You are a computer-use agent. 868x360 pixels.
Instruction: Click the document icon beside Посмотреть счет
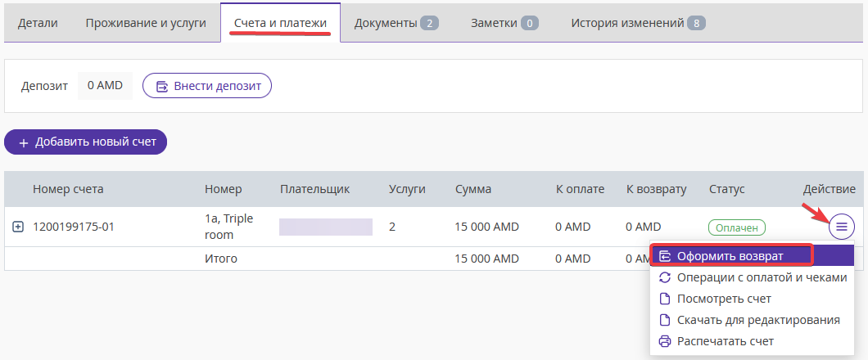click(665, 299)
